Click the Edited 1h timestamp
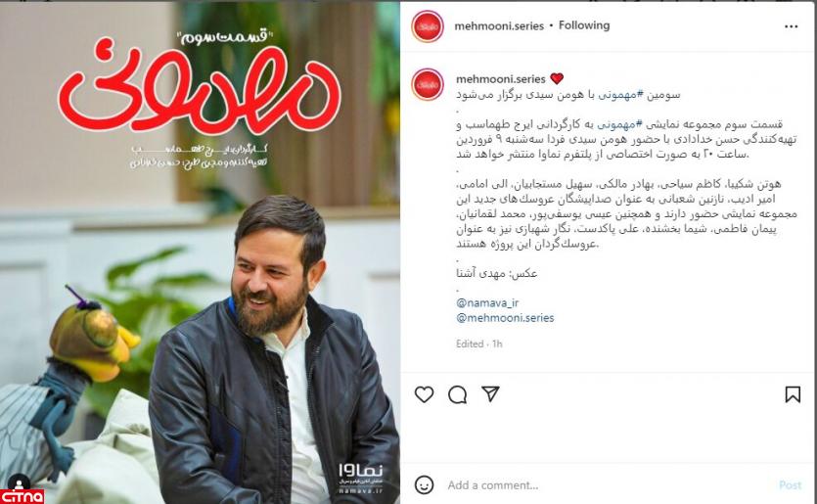 pos(478,344)
